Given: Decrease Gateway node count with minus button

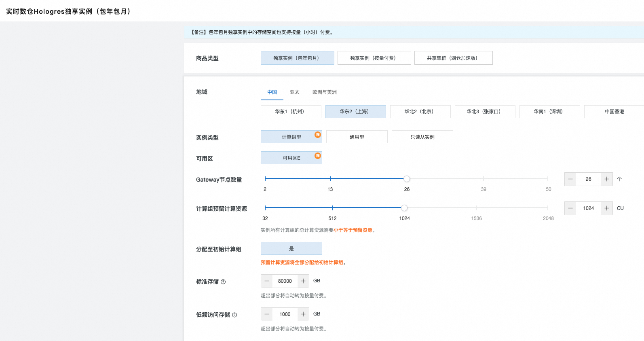Looking at the screenshot, I should 570,179.
